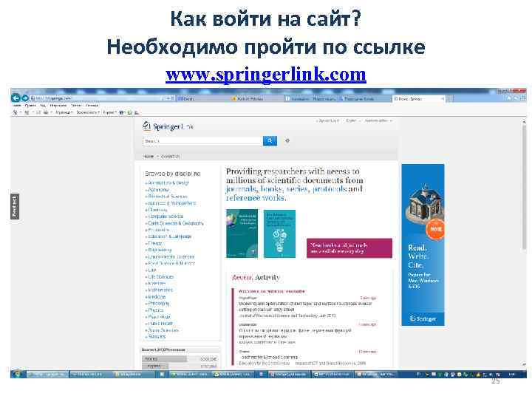Open the Food Science & Nutrition discipline

pyautogui.click(x=171, y=263)
